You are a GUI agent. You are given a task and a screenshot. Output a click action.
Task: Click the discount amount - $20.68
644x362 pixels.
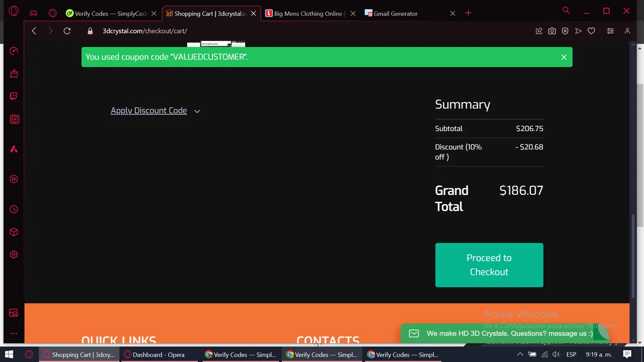[x=529, y=147]
